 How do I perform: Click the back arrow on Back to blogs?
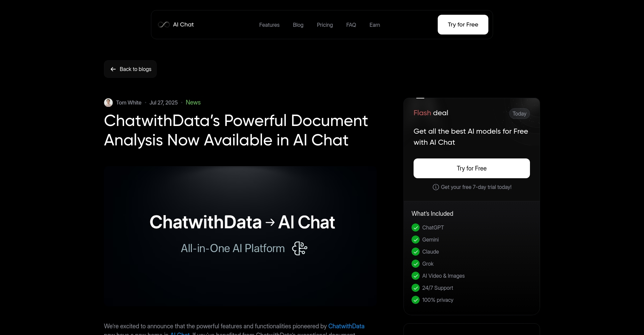pos(113,69)
